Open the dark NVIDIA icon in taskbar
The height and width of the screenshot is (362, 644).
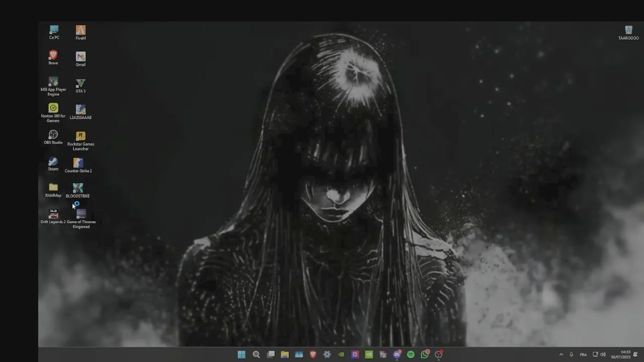(341, 354)
